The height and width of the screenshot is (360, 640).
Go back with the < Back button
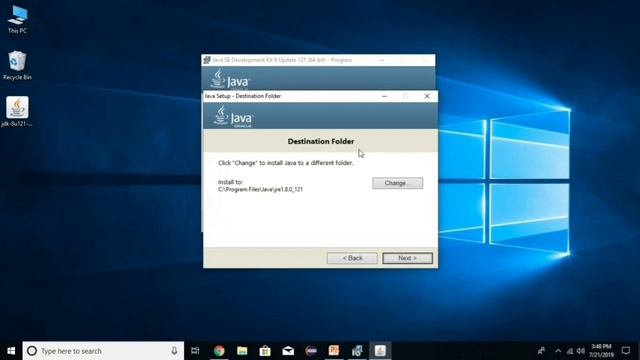(x=352, y=258)
